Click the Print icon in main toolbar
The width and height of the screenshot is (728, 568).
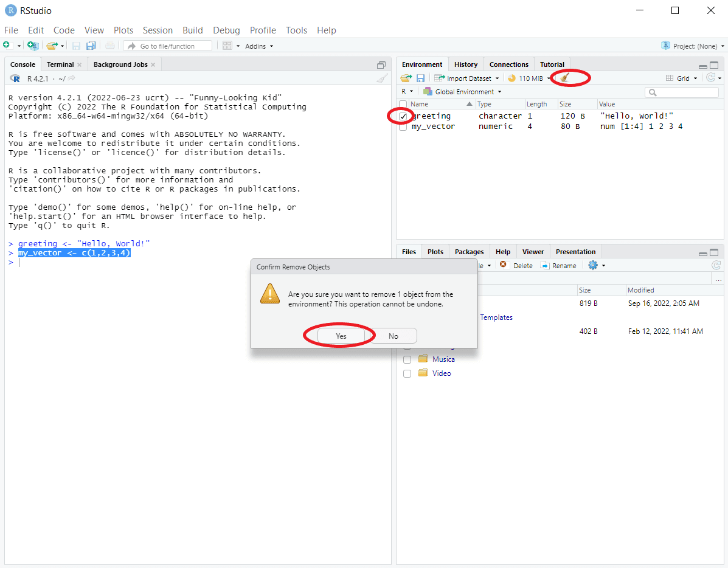pyautogui.click(x=109, y=46)
